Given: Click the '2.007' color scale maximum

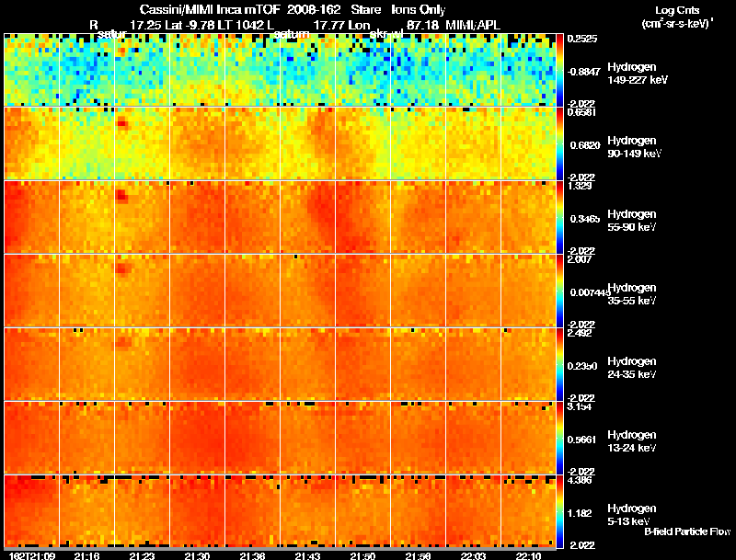Looking at the screenshot, I should [x=580, y=259].
